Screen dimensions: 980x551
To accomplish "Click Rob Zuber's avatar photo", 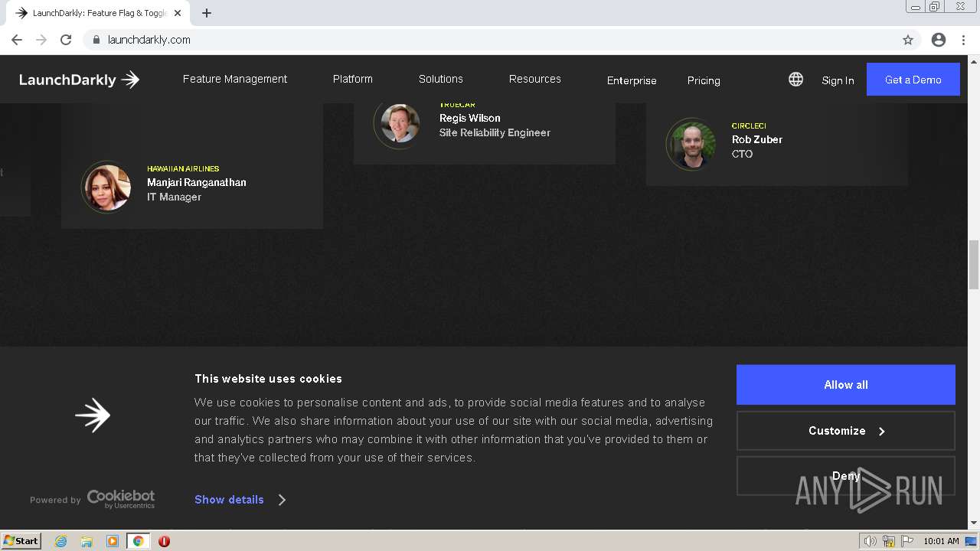I will [x=691, y=144].
